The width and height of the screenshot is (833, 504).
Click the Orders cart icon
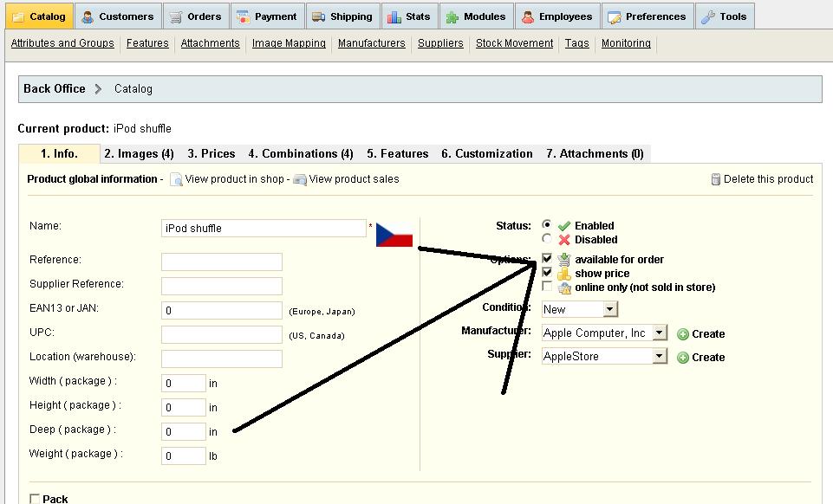[x=175, y=17]
